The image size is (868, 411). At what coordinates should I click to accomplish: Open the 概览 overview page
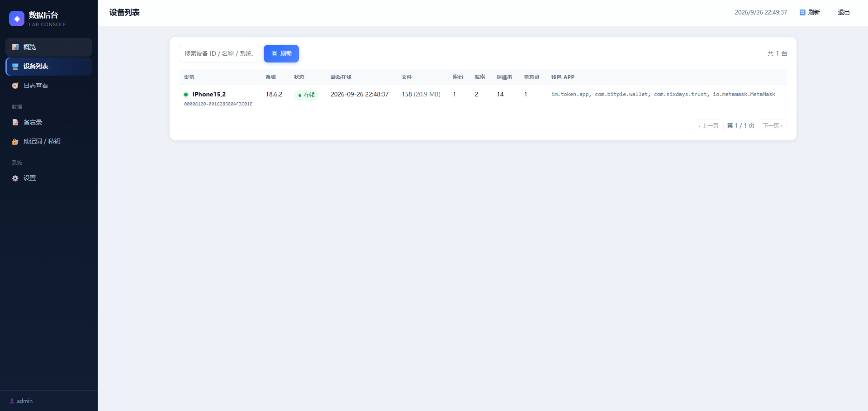[49, 47]
